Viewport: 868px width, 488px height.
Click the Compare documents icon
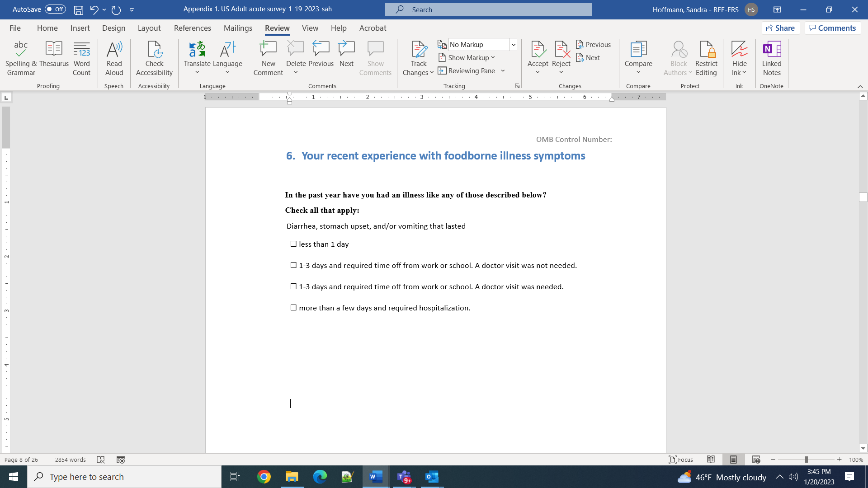coord(638,50)
